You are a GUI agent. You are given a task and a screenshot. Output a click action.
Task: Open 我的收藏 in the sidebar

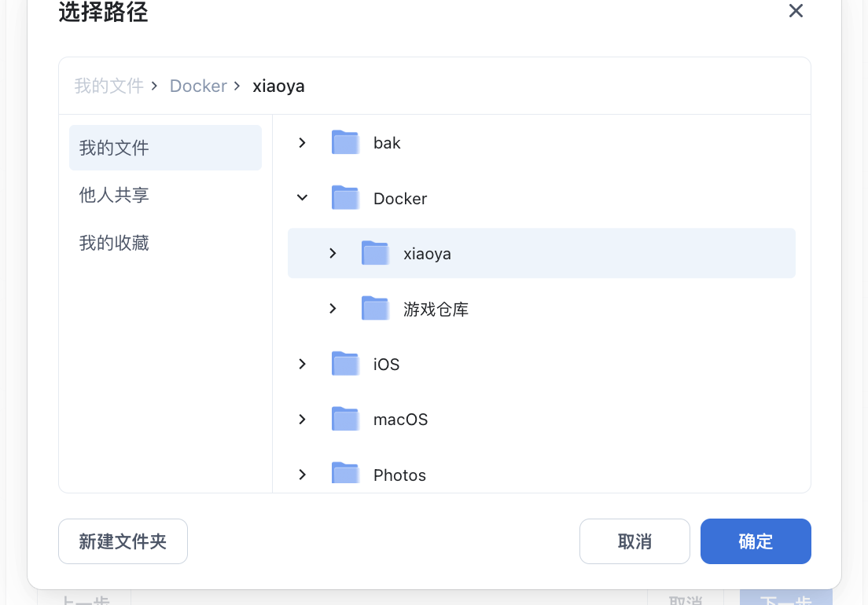[x=115, y=244]
